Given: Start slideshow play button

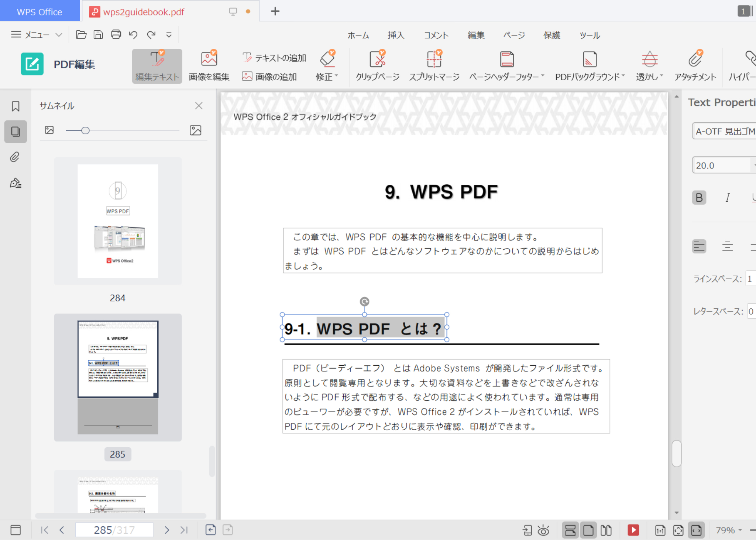Looking at the screenshot, I should (x=633, y=530).
